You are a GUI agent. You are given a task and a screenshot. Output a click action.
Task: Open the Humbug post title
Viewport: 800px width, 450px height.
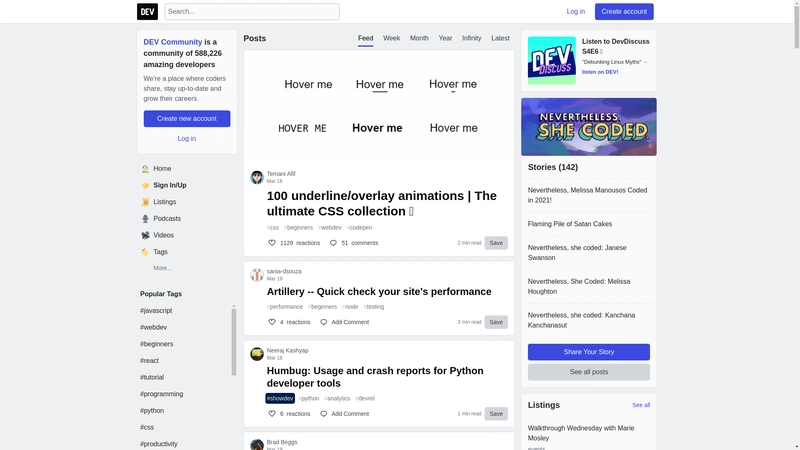click(x=375, y=377)
